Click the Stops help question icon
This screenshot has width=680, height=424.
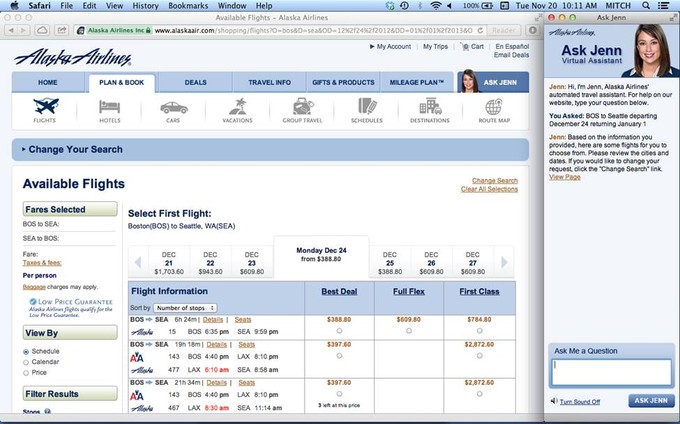point(47,411)
